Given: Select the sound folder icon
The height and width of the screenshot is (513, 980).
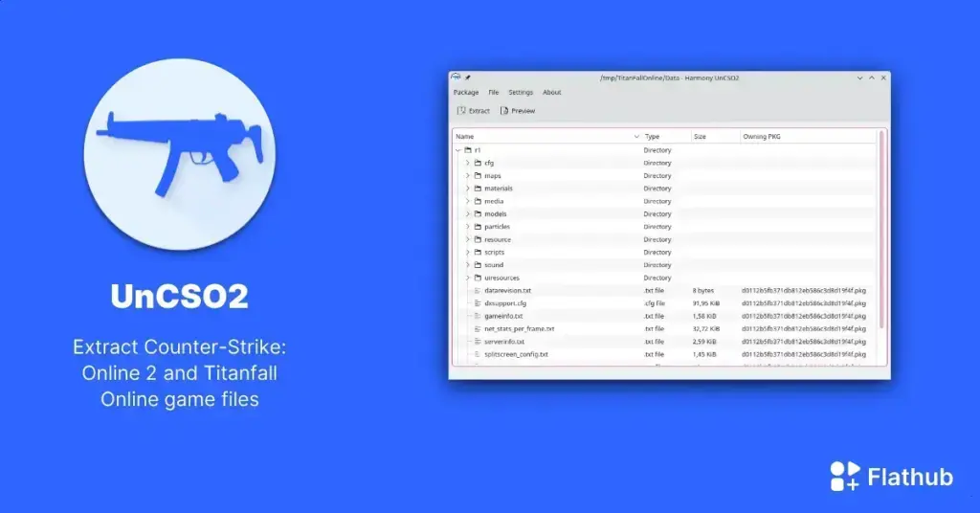Looking at the screenshot, I should tap(478, 265).
